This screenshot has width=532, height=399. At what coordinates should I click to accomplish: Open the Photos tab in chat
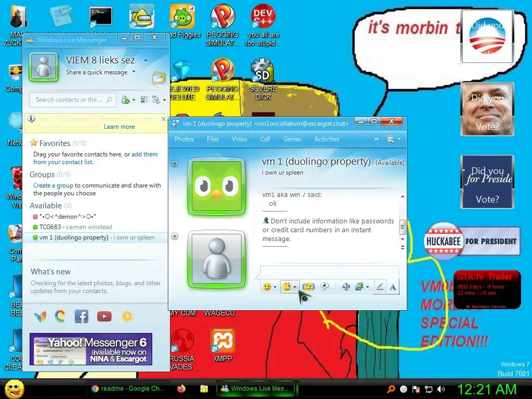pyautogui.click(x=184, y=139)
